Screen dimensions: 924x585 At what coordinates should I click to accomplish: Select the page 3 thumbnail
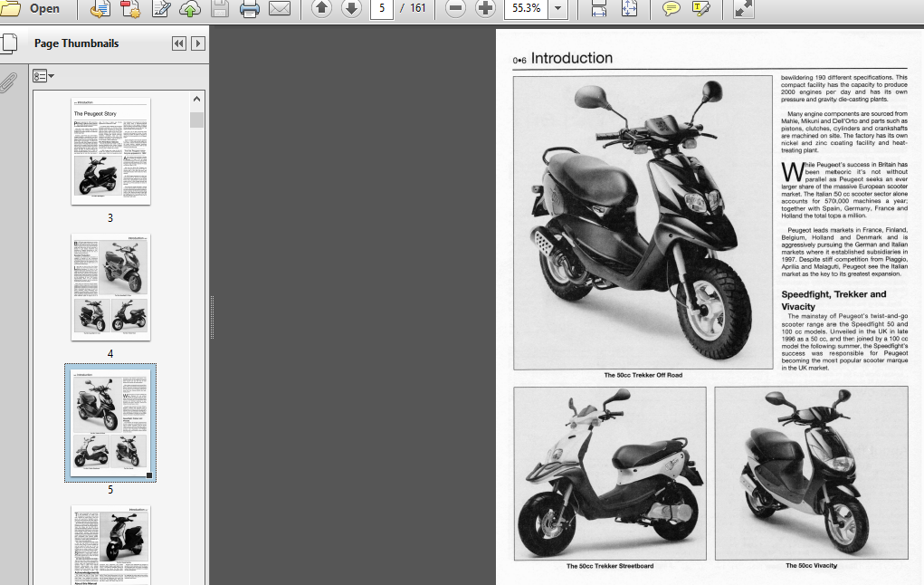tap(110, 151)
